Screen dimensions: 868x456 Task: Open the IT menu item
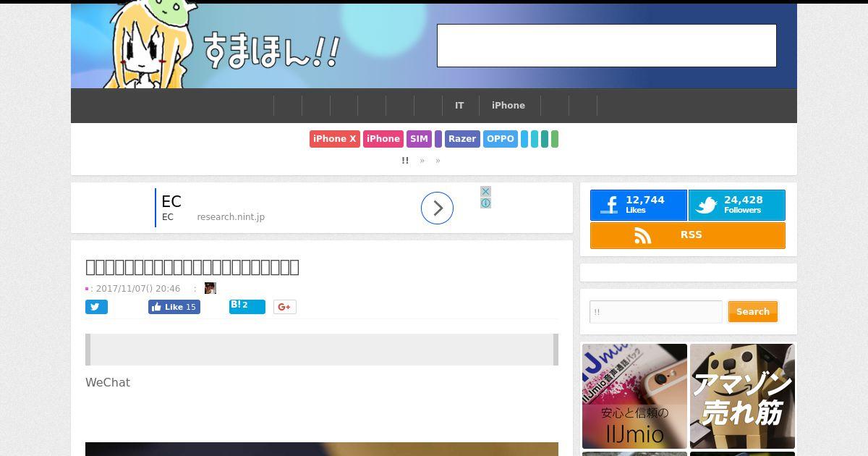pyautogui.click(x=459, y=106)
